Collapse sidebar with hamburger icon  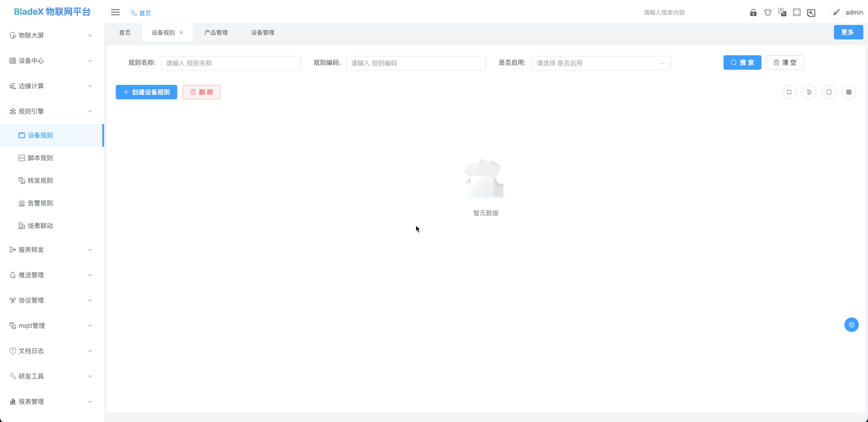point(115,13)
